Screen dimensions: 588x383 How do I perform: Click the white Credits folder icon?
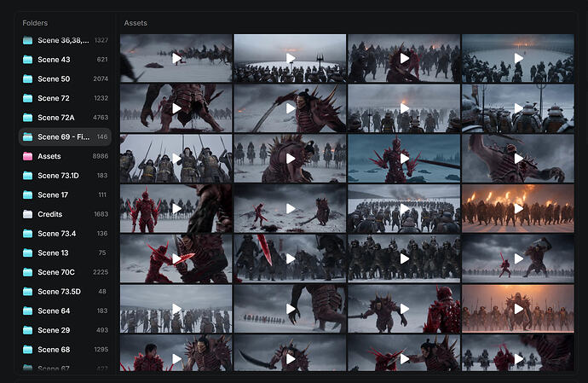27,214
